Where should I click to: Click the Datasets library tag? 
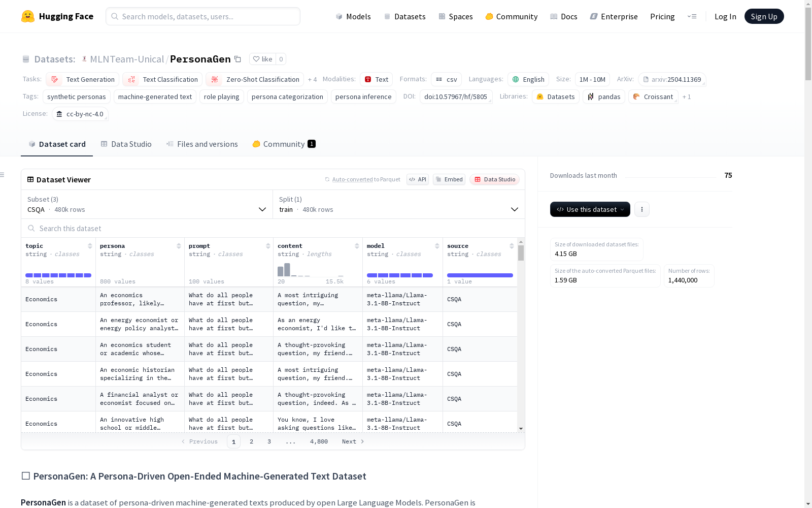(556, 97)
